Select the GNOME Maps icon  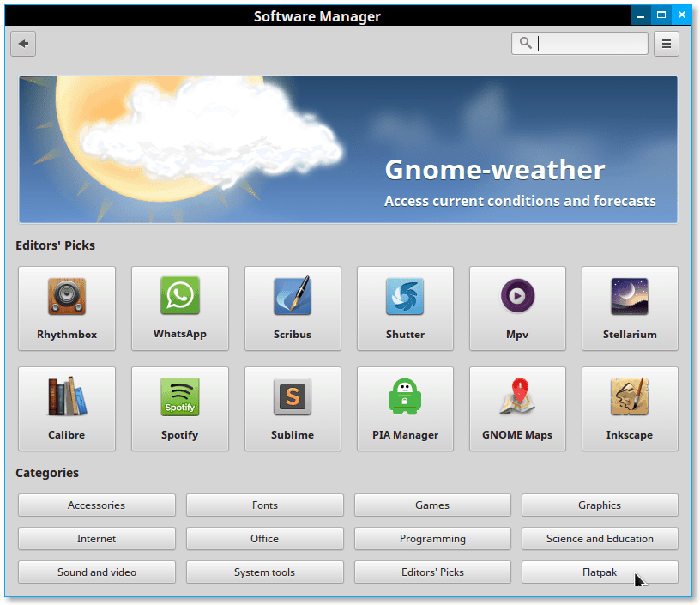pyautogui.click(x=517, y=396)
